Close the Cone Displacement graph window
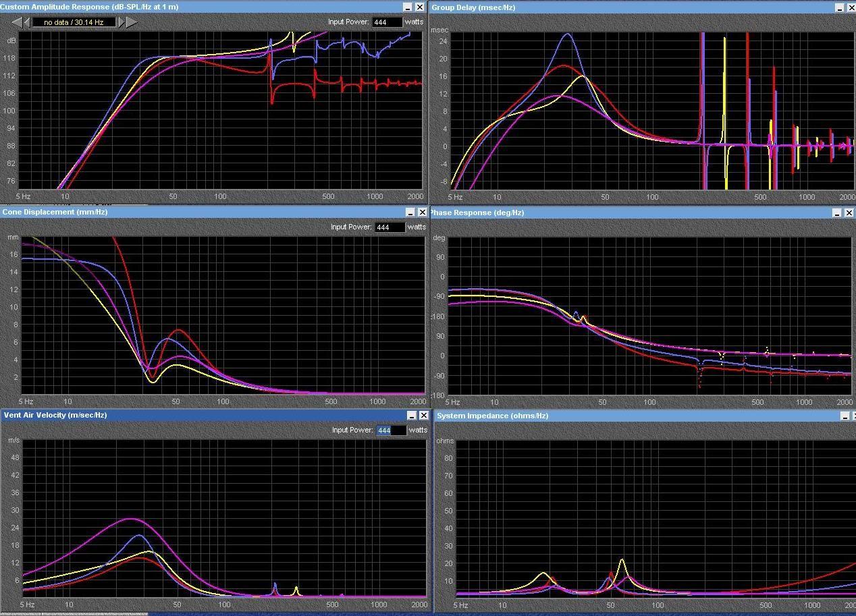The height and width of the screenshot is (616, 856). click(423, 212)
